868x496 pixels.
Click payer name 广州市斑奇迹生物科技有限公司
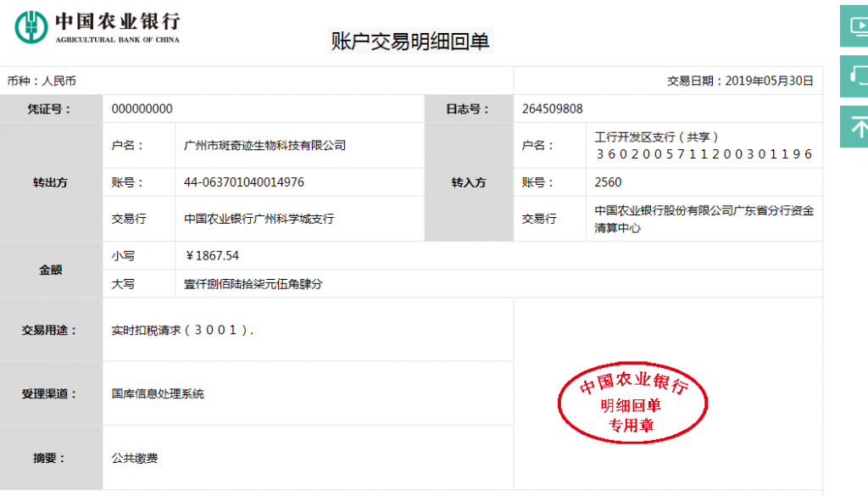click(265, 146)
